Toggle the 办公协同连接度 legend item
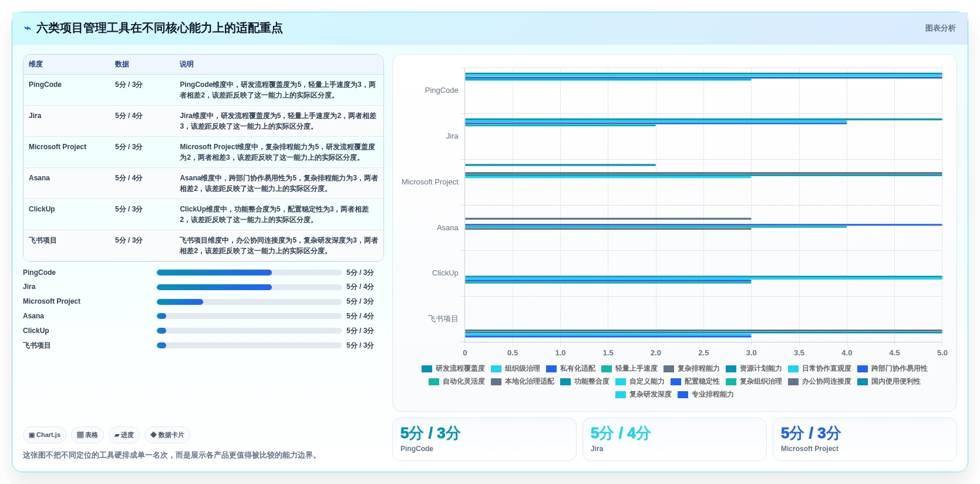This screenshot has width=980, height=484. [x=820, y=382]
